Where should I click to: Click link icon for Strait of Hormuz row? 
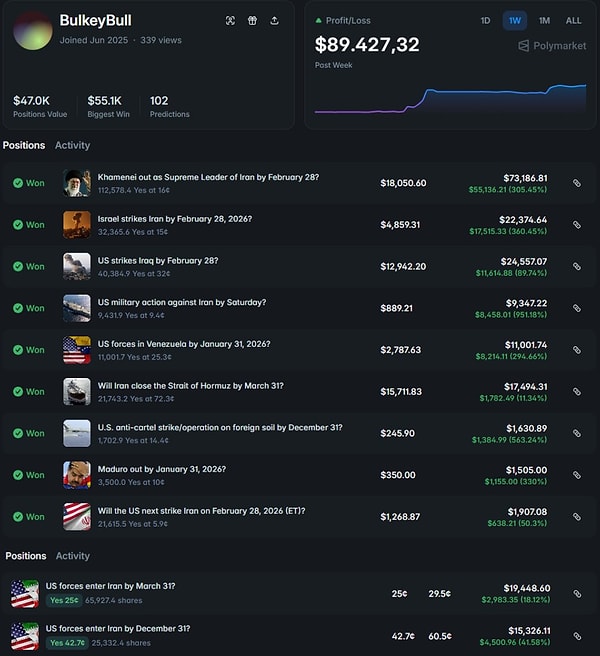[x=577, y=392]
